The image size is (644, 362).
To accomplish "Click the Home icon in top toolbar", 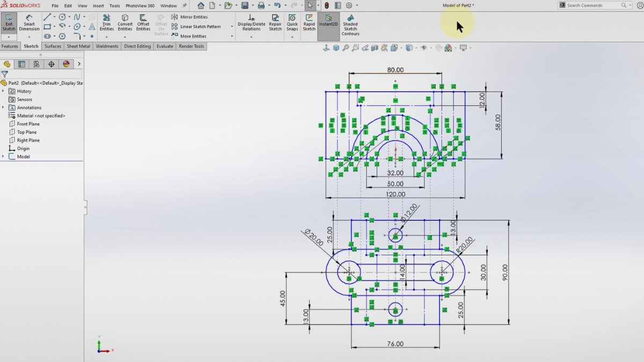I will tap(201, 5).
